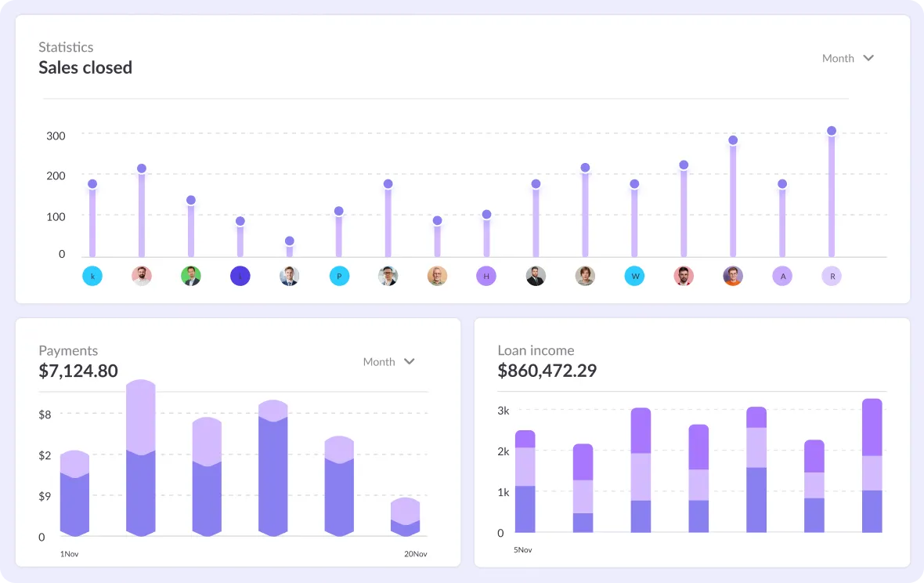Image resolution: width=924 pixels, height=583 pixels.
Task: Click the purple 'H' avatar icon
Action: [486, 276]
